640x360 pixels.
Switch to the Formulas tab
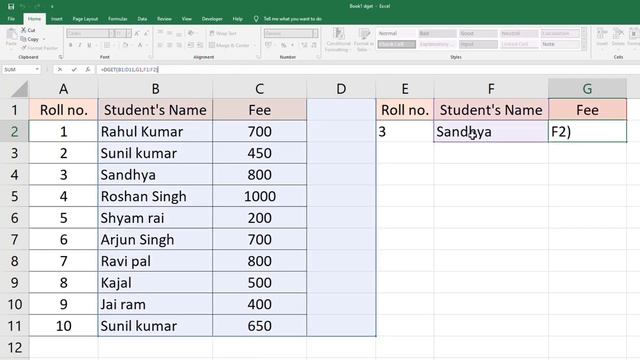pos(118,19)
